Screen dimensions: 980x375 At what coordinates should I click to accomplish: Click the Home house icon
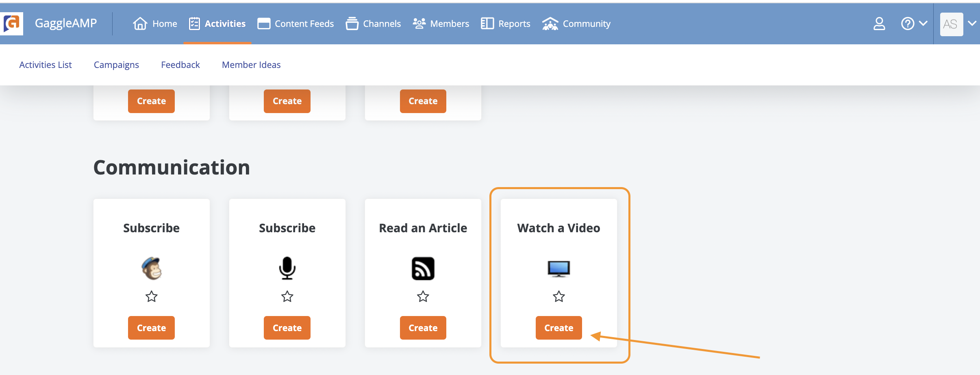tap(140, 24)
